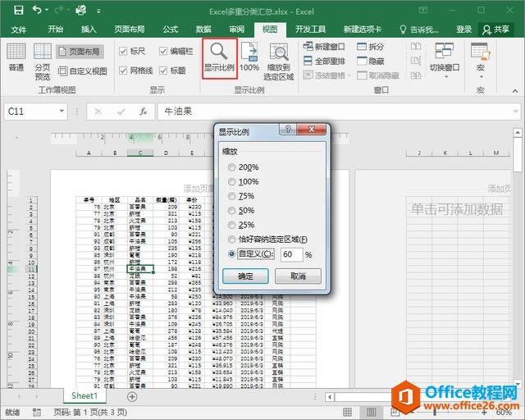This screenshot has width=525, height=420.
Task: Toggle the Ruler (标尺) checkbox
Action: point(123,51)
